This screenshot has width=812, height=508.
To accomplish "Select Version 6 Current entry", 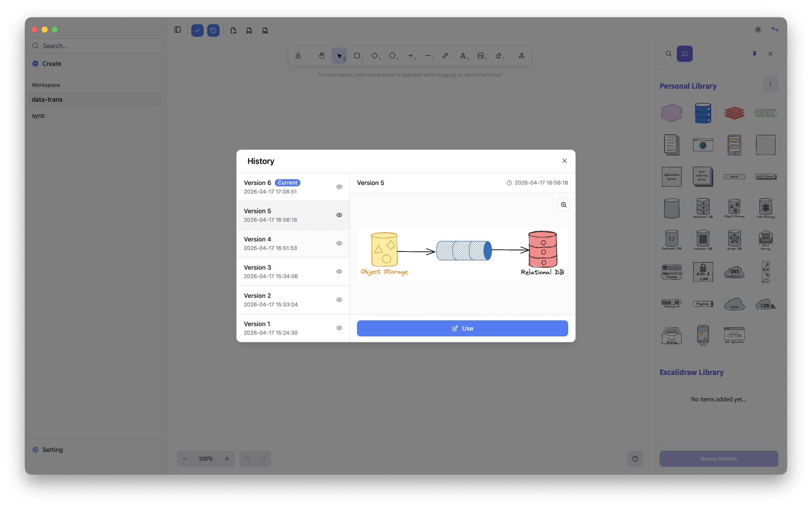I will [293, 187].
